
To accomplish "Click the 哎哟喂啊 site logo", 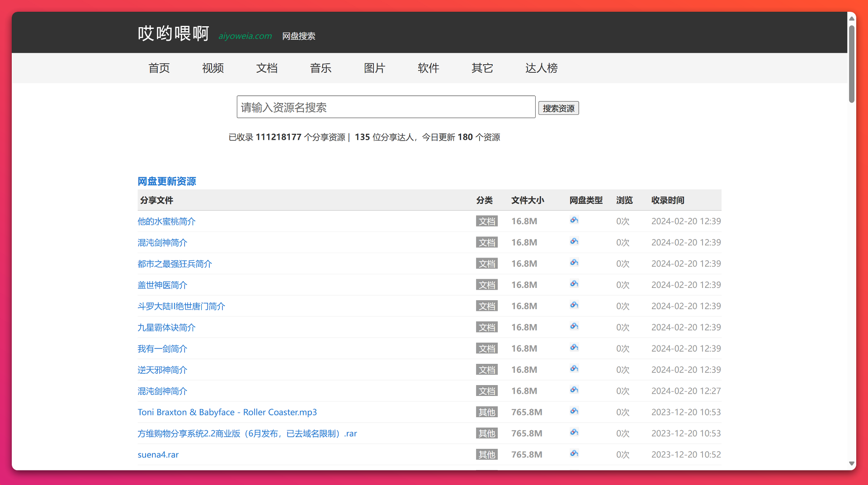I will [x=173, y=34].
